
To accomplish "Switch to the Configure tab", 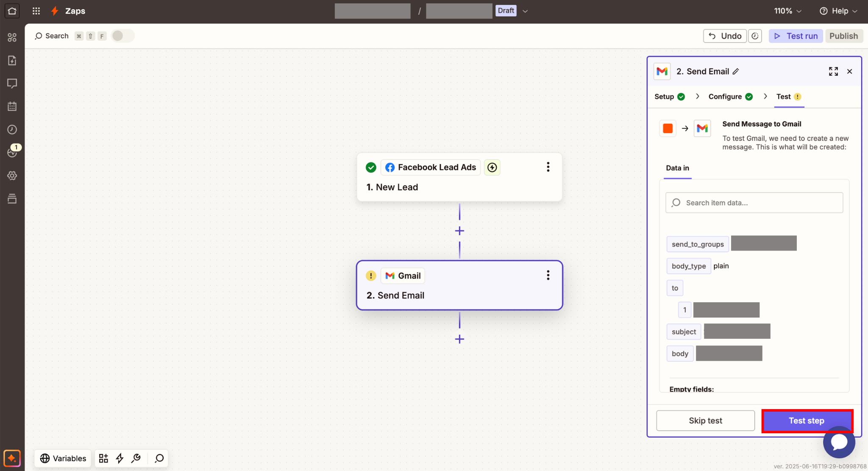I will (730, 97).
